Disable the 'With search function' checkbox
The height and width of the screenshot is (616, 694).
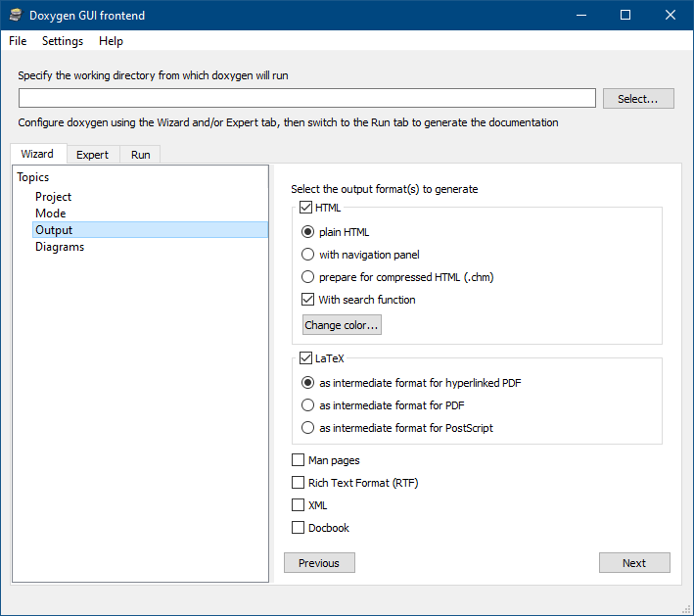(x=308, y=300)
